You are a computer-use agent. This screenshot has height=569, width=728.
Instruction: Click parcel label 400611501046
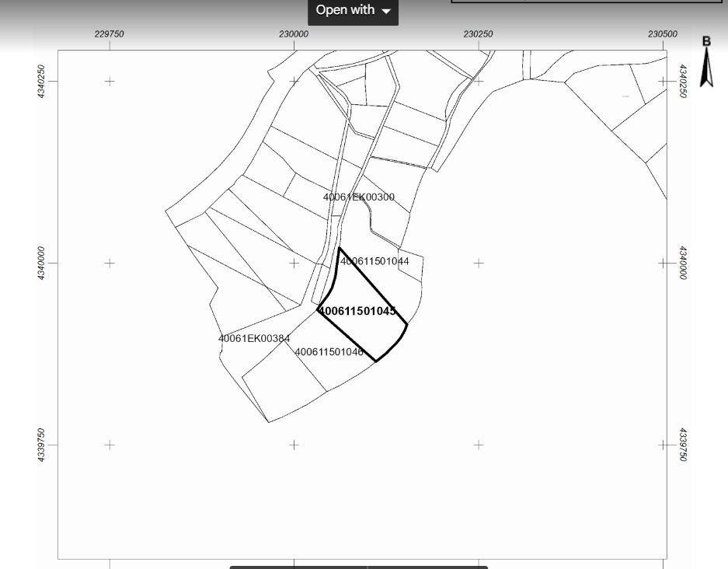pos(329,352)
